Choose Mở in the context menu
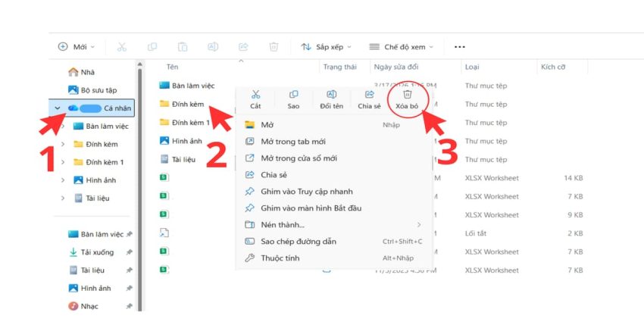Image resolution: width=644 pixels, height=322 pixels. (334, 125)
